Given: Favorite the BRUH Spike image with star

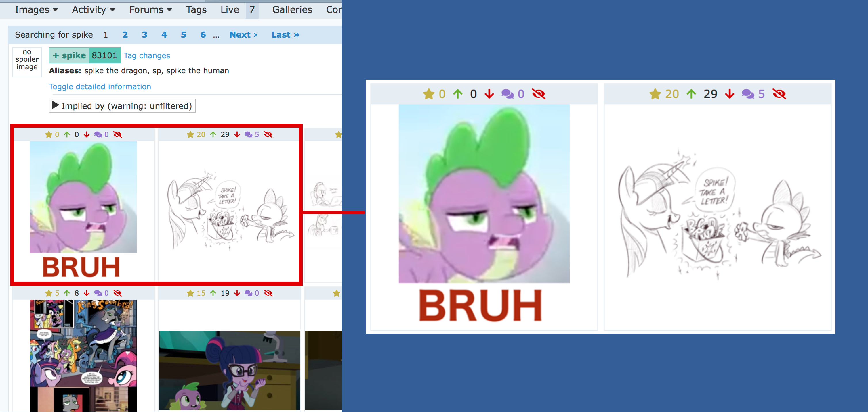Looking at the screenshot, I should click(49, 135).
